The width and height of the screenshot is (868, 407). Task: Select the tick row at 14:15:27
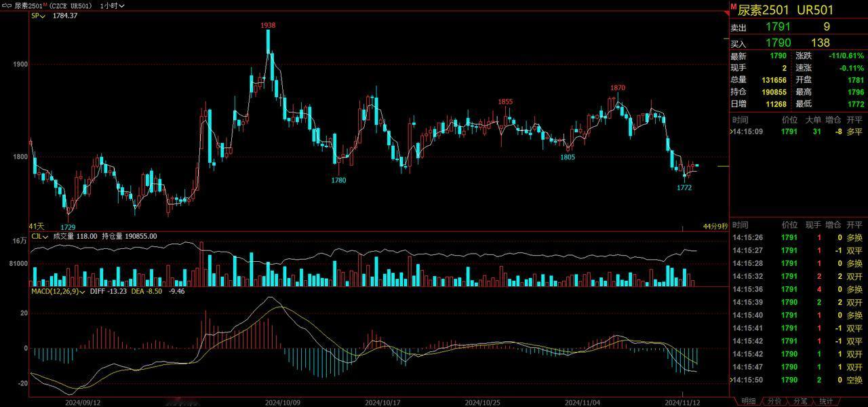point(798,250)
